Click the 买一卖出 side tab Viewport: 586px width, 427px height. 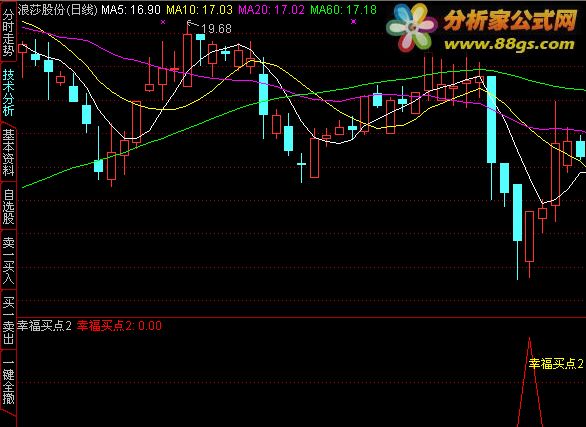click(x=8, y=321)
